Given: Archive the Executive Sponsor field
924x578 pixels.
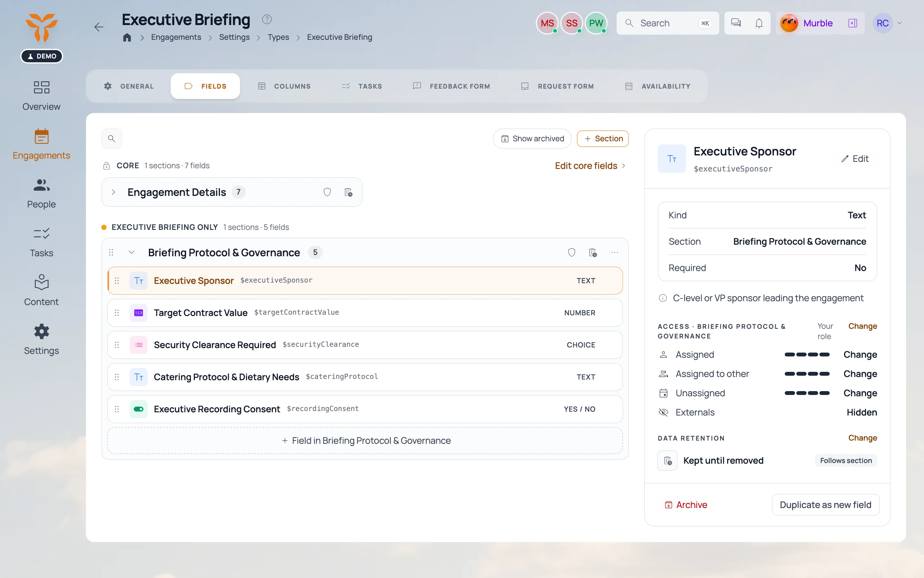Looking at the screenshot, I should [x=686, y=504].
